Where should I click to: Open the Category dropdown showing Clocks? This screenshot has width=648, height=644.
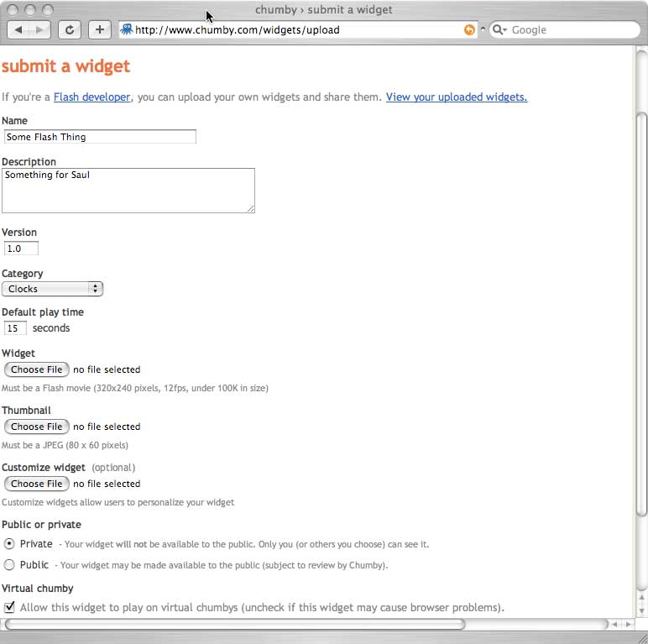pos(53,289)
